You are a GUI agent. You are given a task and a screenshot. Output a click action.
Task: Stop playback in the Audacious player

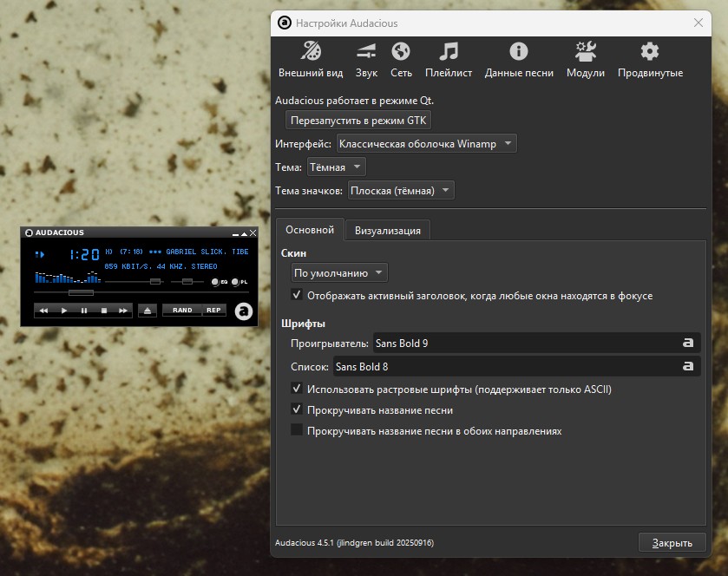[x=104, y=310]
